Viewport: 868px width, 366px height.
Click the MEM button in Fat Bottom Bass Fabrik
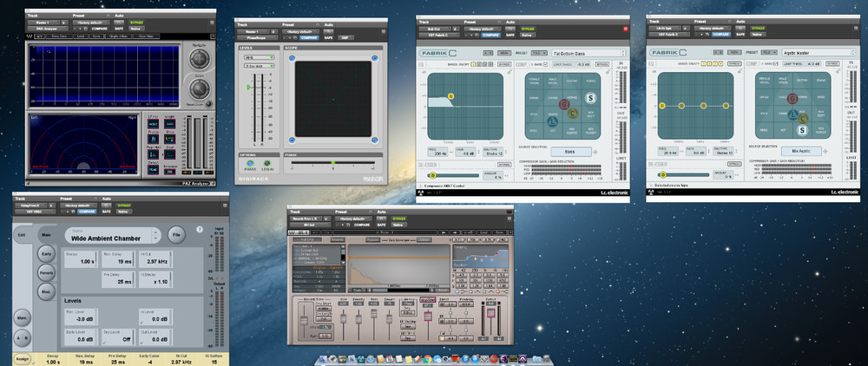click(504, 53)
